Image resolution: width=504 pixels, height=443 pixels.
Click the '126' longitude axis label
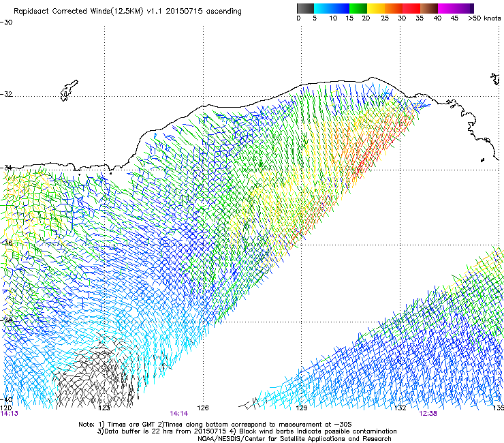[x=203, y=408]
